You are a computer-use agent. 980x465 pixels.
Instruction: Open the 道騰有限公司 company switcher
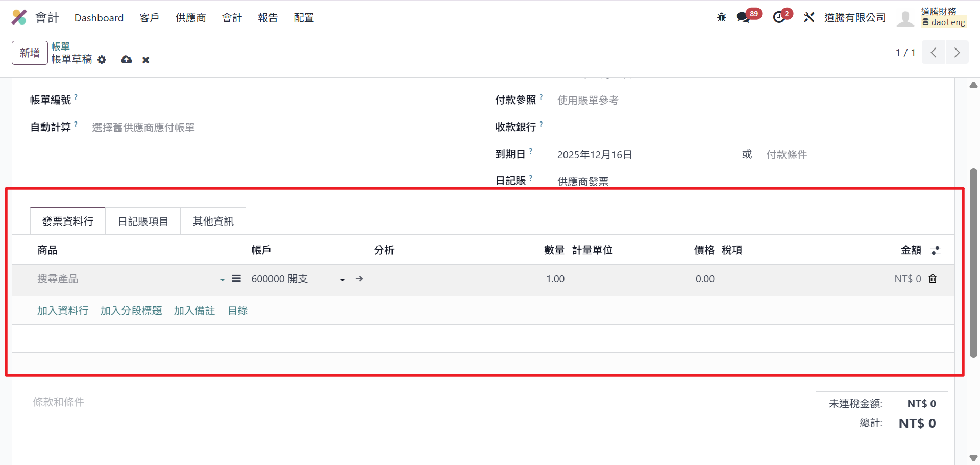tap(854, 18)
